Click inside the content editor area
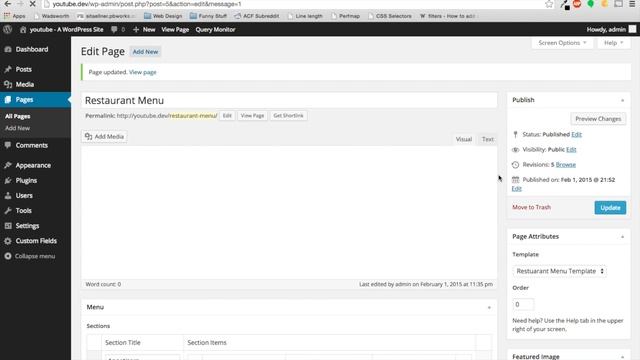Viewport: 640px width, 360px height. 289,212
